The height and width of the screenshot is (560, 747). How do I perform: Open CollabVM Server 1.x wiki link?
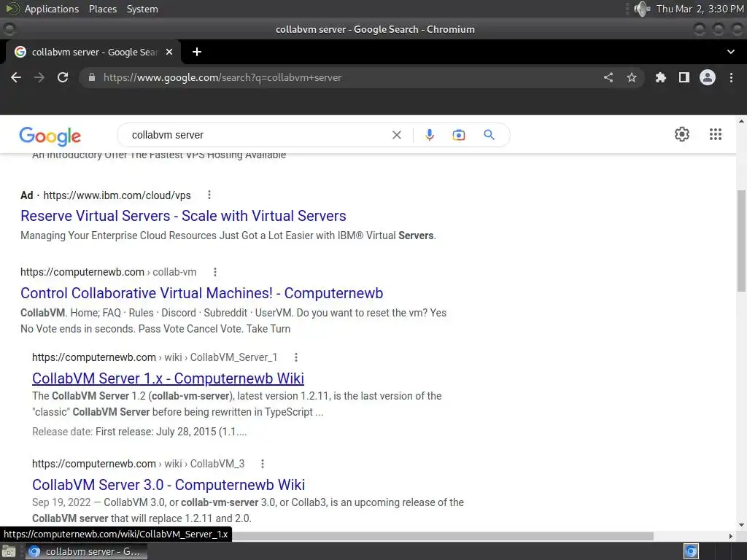tap(168, 378)
